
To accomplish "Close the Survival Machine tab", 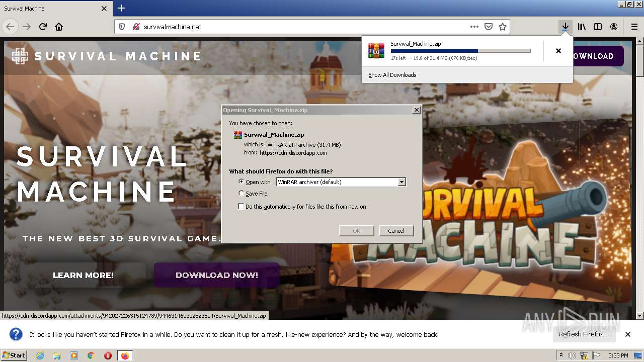I will (x=104, y=9).
